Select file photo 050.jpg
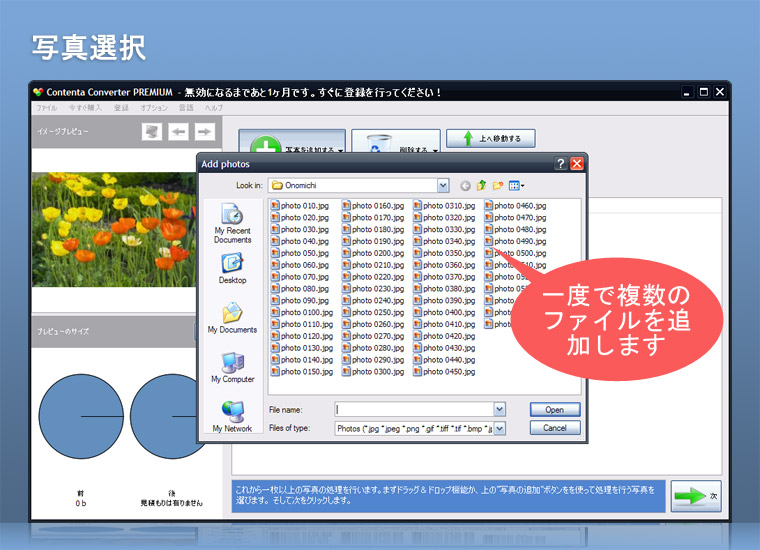The image size is (760, 550). tap(300, 253)
